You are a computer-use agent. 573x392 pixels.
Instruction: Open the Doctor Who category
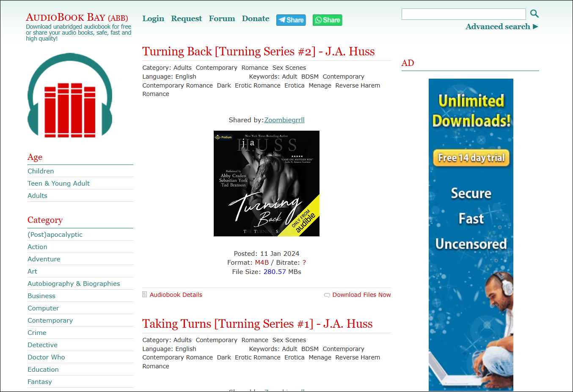(x=47, y=357)
